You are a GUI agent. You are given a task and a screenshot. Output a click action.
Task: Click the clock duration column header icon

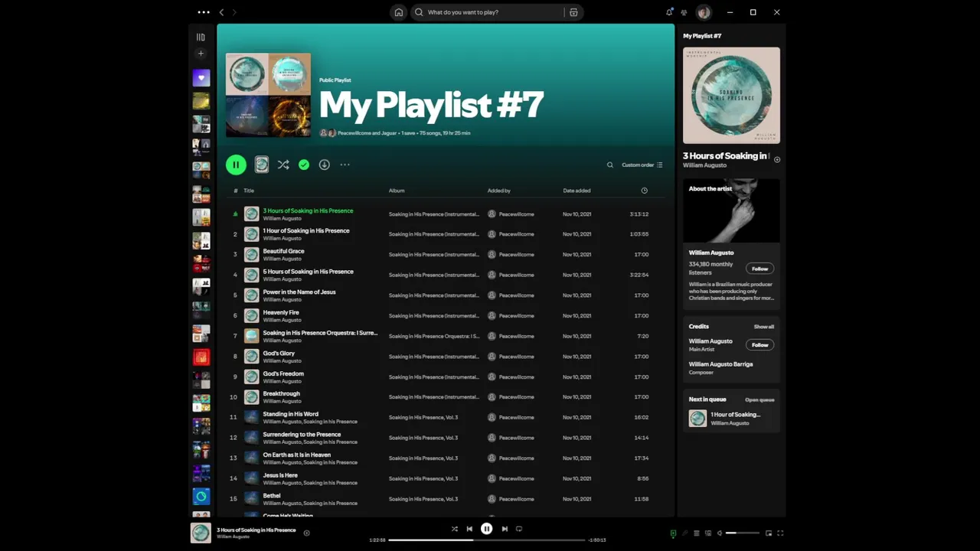pyautogui.click(x=644, y=191)
